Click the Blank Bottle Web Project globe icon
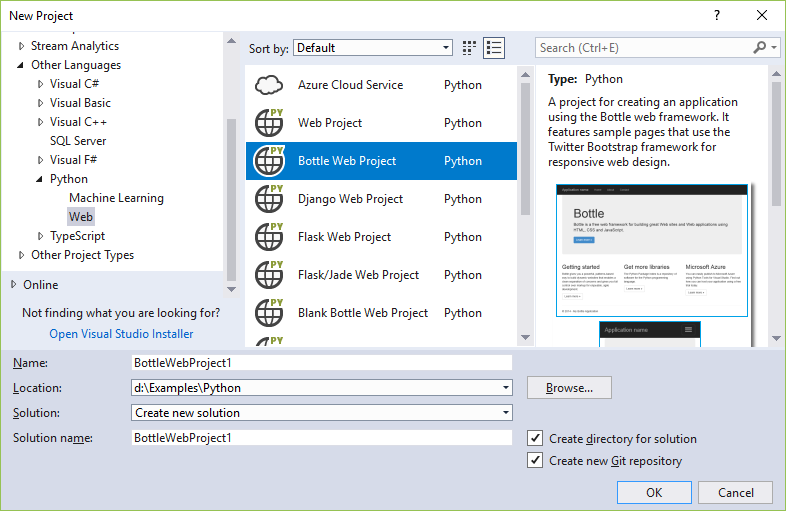This screenshot has width=786, height=511. pyautogui.click(x=269, y=313)
